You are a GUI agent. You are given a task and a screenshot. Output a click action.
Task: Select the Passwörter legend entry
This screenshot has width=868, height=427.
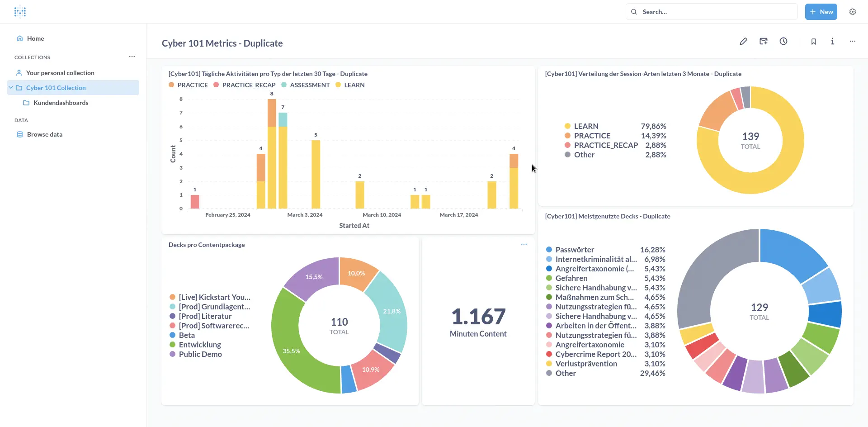[x=606, y=250]
